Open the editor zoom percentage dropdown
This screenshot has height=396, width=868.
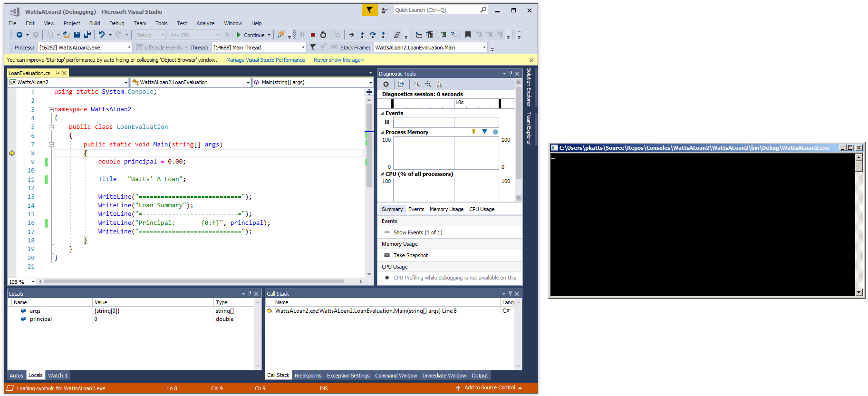[x=33, y=282]
